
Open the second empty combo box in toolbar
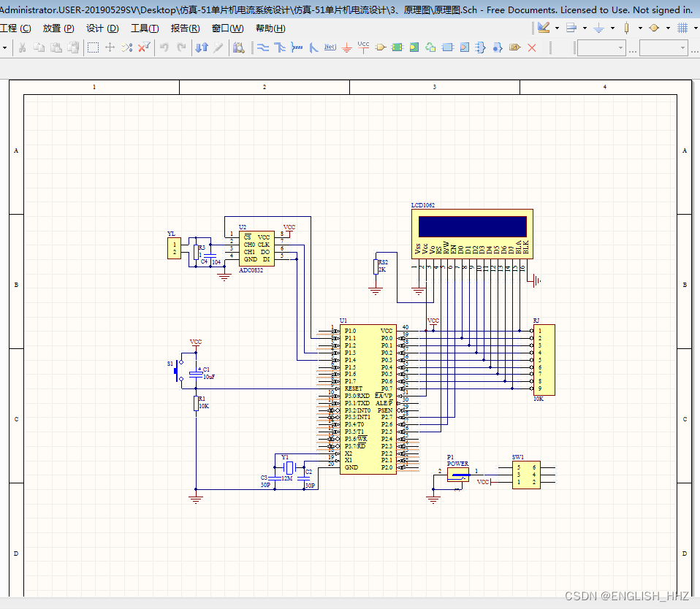[663, 47]
